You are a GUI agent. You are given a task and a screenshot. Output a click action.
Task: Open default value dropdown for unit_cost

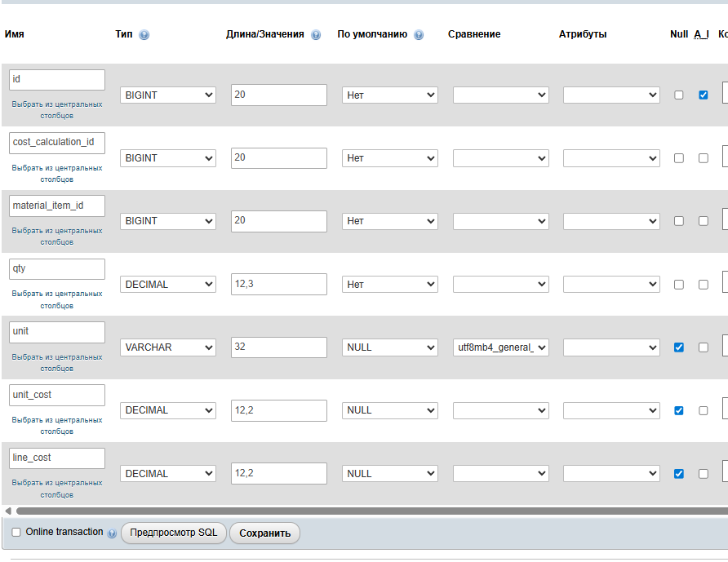(389, 410)
